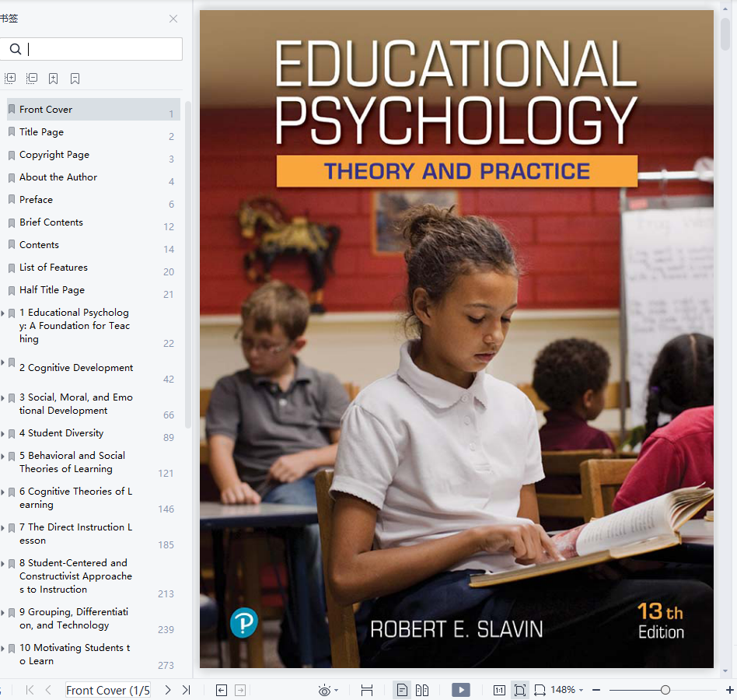Open the Brief Contents bookmark
Viewport: 737px width, 700px height.
coord(93,222)
